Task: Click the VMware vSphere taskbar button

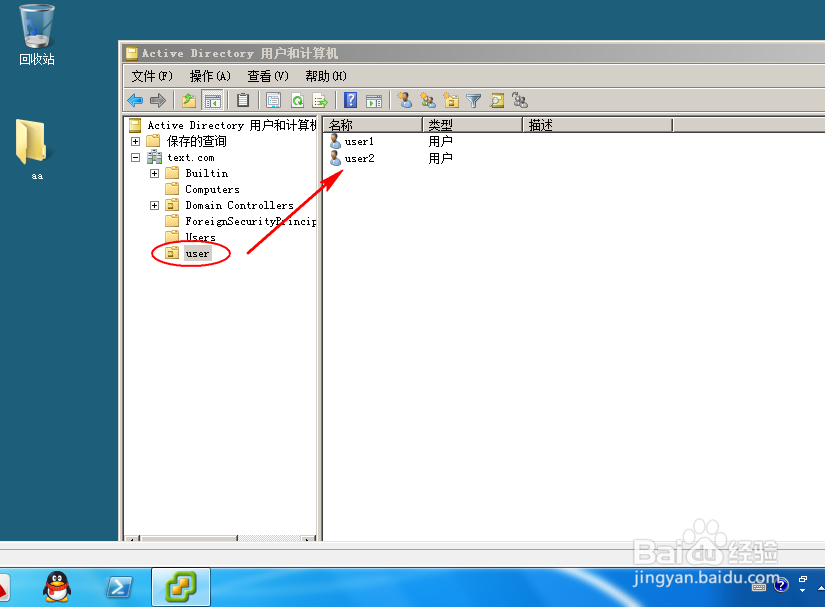Action: tap(181, 587)
